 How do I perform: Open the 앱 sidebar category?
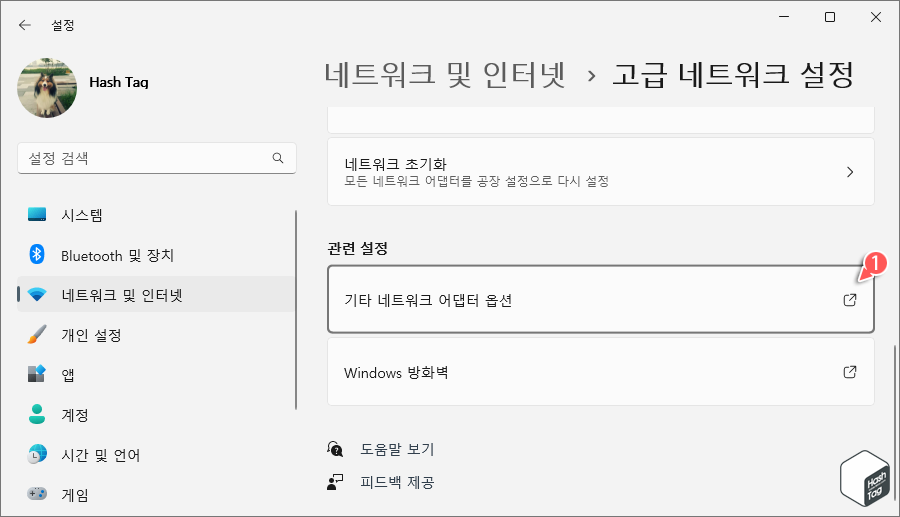(157, 375)
